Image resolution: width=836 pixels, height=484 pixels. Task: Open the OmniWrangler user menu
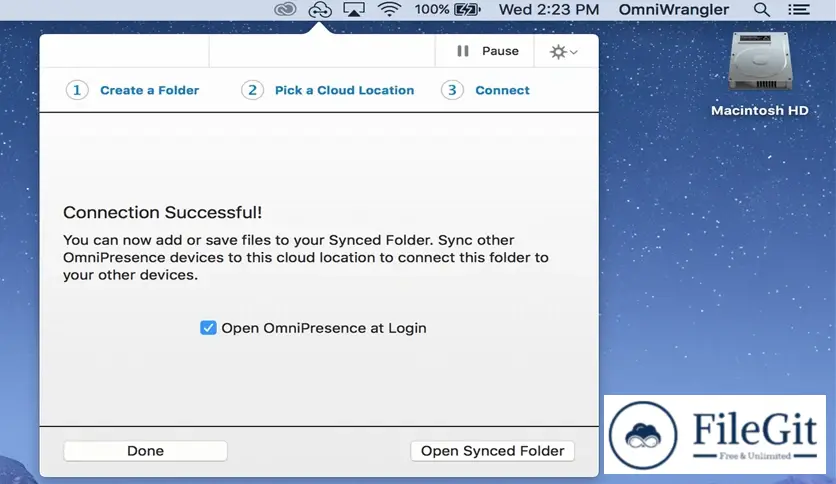[x=673, y=10]
